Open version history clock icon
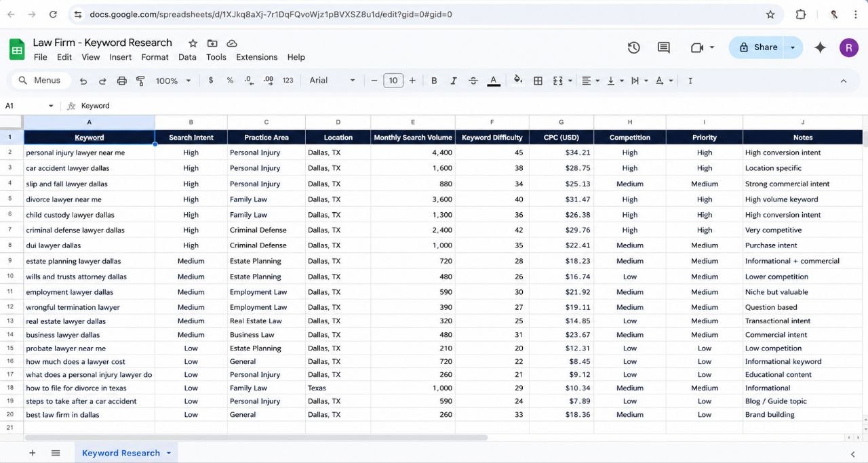Screen dimensions: 868x463 coord(633,47)
